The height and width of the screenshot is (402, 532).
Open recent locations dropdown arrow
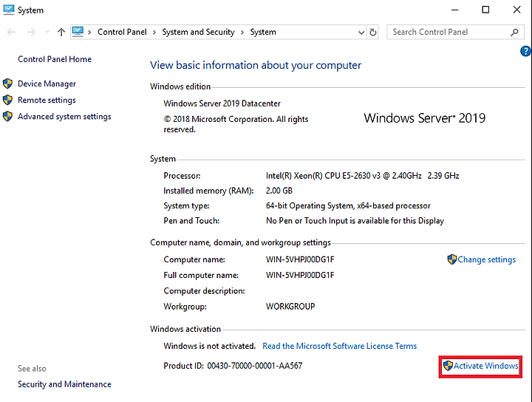pos(47,33)
